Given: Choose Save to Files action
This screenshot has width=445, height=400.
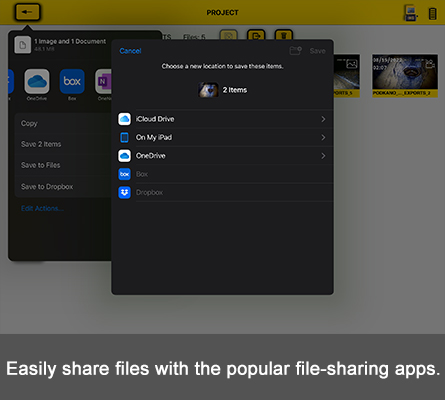Looking at the screenshot, I should [x=63, y=165].
